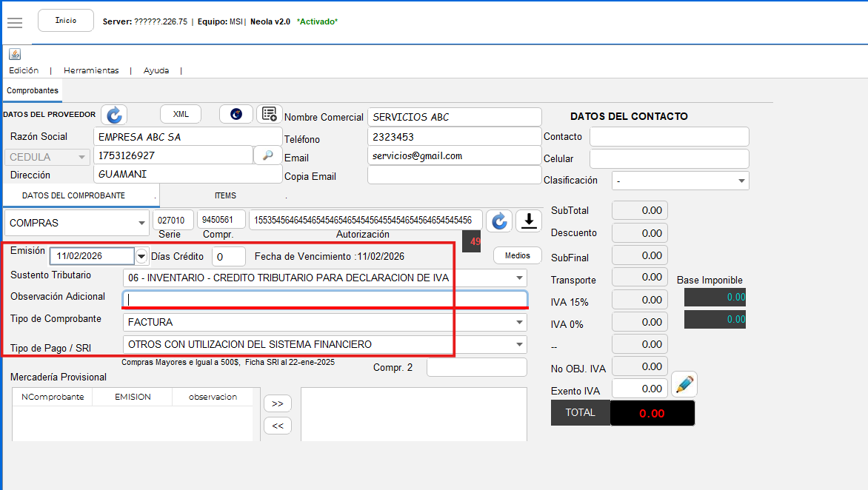This screenshot has height=490, width=868.
Task: Open the Clasificación dropdown
Action: tap(741, 181)
